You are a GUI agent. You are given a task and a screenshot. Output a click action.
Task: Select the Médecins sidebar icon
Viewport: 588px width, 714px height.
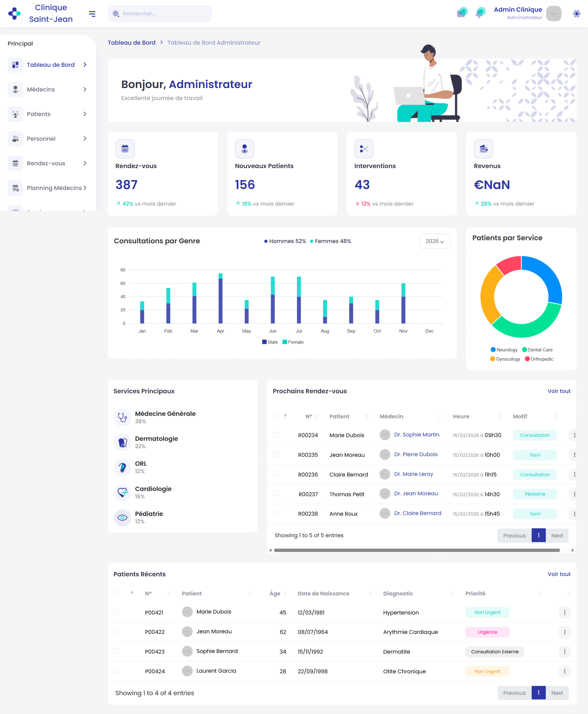pos(15,89)
